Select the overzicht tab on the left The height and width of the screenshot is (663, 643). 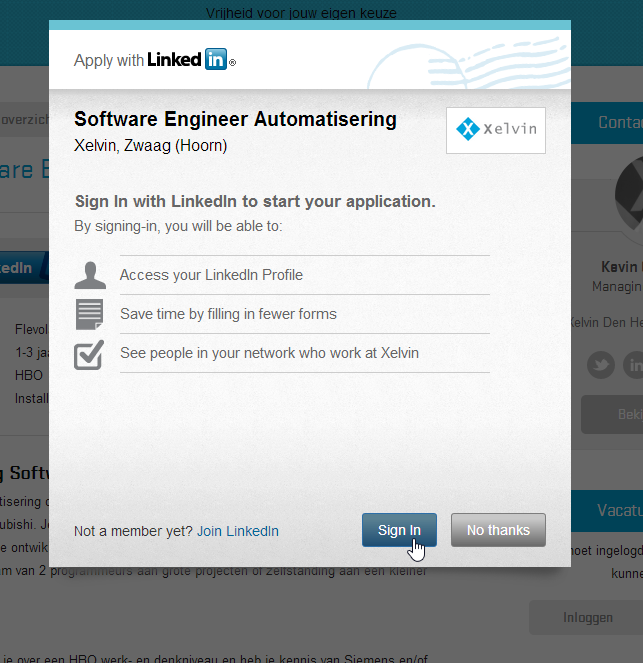click(x=24, y=119)
